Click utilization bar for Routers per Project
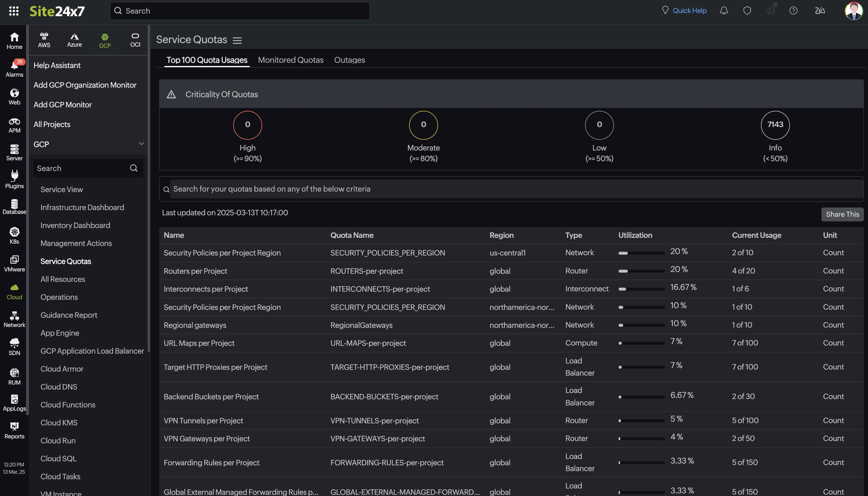Image resolution: width=868 pixels, height=496 pixels. coord(641,271)
